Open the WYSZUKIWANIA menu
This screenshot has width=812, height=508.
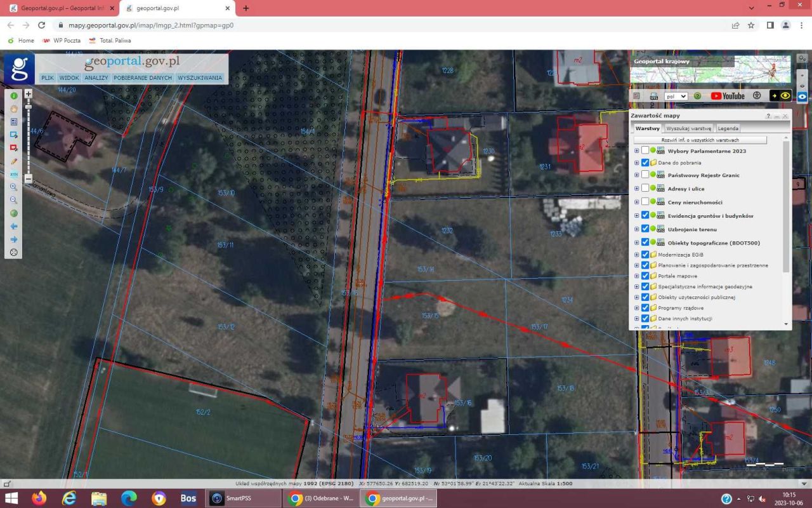tap(200, 77)
